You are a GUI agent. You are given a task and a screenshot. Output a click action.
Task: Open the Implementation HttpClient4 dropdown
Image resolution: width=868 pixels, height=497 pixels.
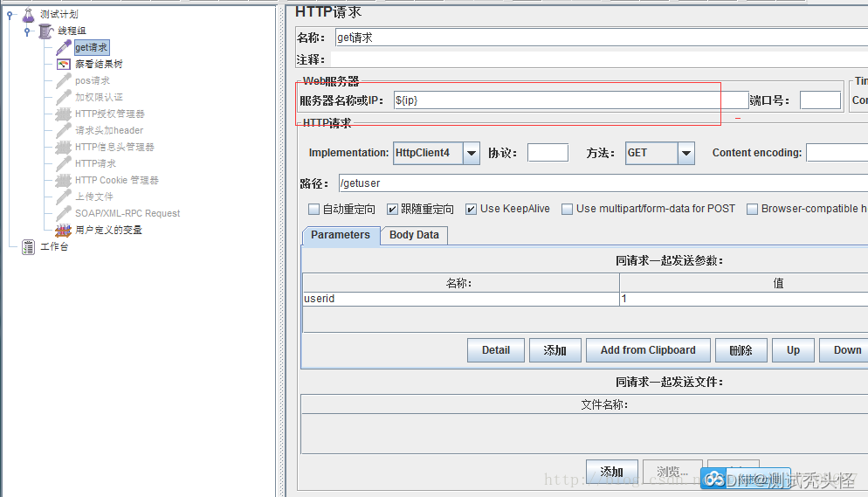tap(471, 154)
